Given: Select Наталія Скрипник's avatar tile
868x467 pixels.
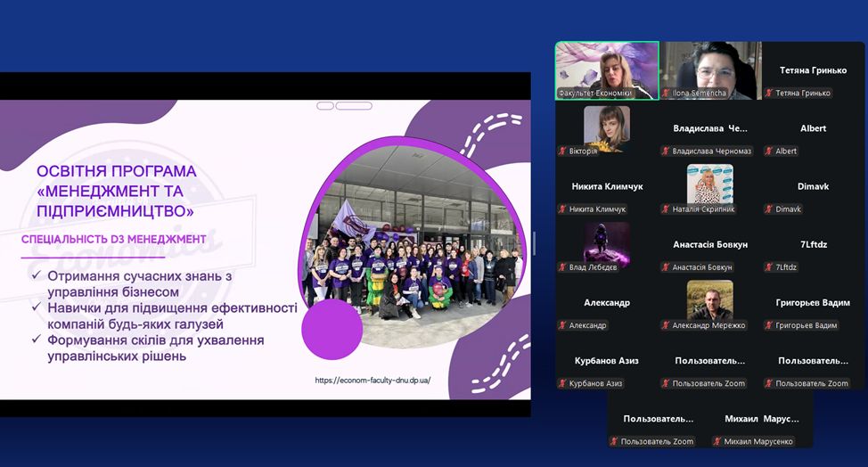Looking at the screenshot, I should [709, 184].
